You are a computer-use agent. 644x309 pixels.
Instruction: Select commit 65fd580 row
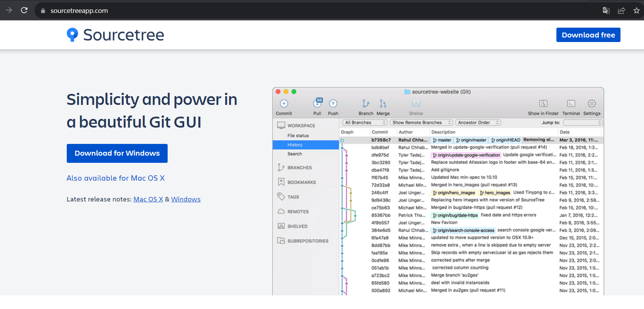pyautogui.click(x=471, y=283)
